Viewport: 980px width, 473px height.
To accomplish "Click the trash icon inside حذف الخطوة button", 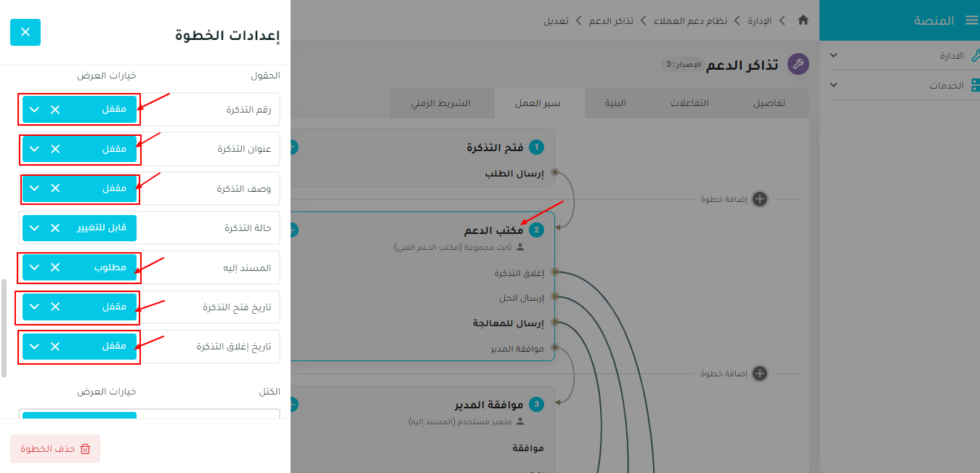I will [86, 448].
